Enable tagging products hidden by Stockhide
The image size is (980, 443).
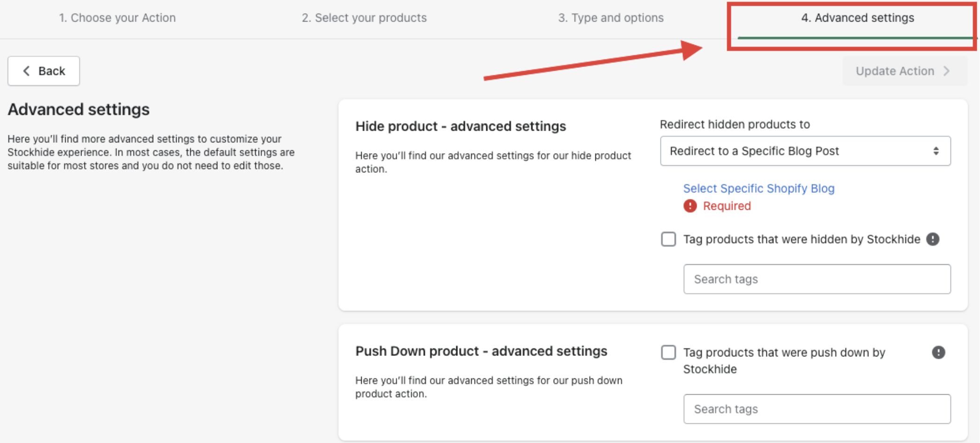[668, 239]
